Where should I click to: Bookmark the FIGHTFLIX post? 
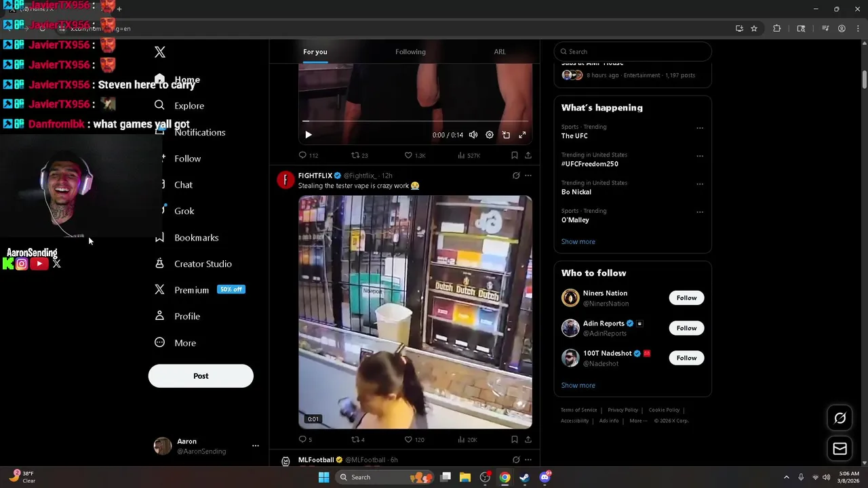[515, 439]
